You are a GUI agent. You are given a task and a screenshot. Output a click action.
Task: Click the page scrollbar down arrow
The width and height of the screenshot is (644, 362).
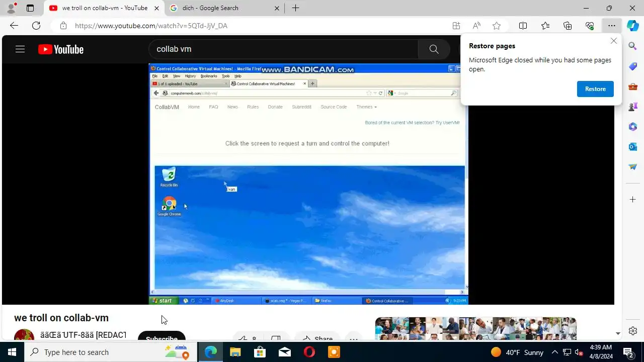(x=618, y=333)
